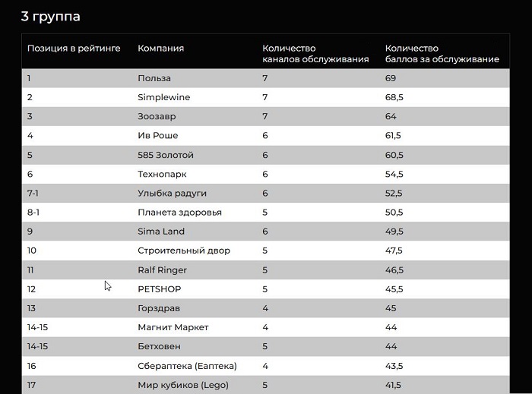Select 'Sima Land' in the table
532x394 pixels.
tap(161, 232)
